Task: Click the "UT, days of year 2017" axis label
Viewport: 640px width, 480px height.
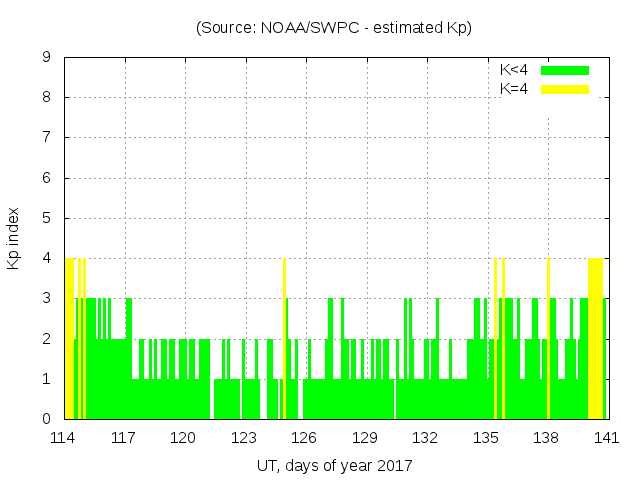Action: click(x=334, y=466)
